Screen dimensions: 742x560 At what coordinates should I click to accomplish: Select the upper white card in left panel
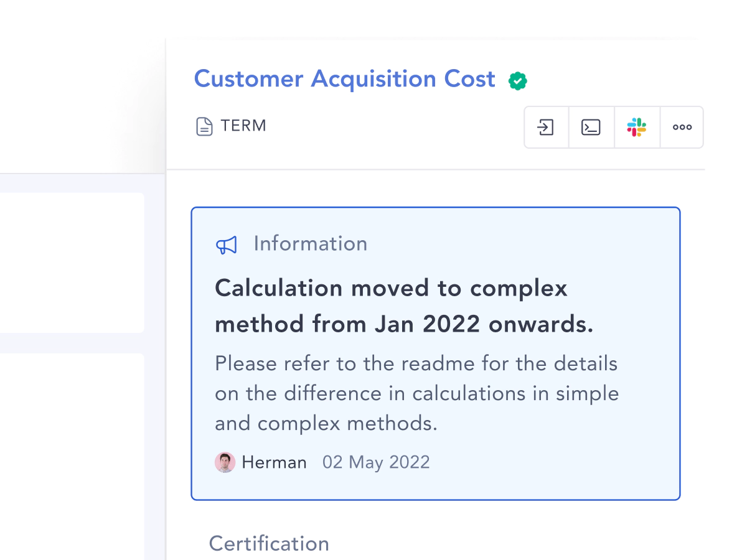coord(72,263)
